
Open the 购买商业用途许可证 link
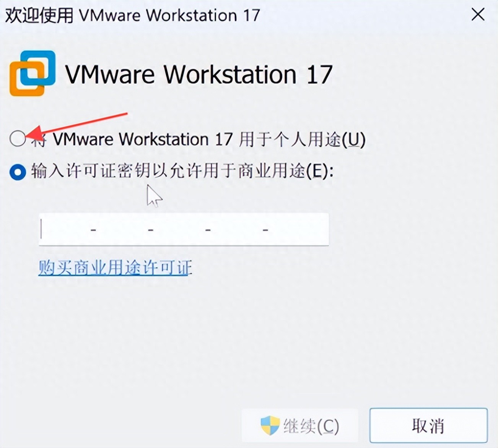115,268
